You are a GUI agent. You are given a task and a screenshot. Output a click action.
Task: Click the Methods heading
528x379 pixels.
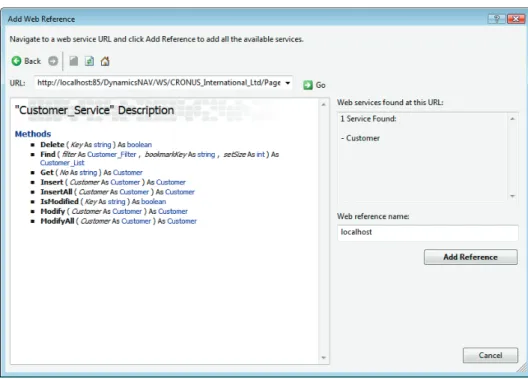click(x=33, y=134)
